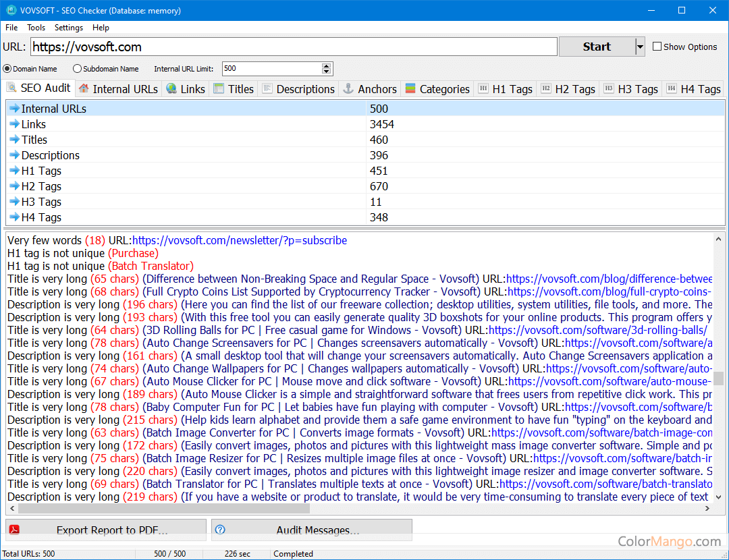
Task: Click Export Report to PDF button
Action: point(106,530)
